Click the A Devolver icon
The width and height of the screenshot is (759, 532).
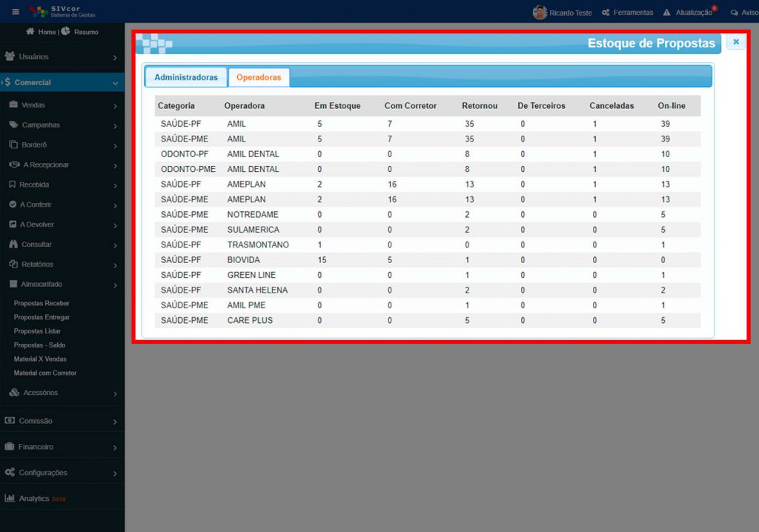tap(13, 224)
